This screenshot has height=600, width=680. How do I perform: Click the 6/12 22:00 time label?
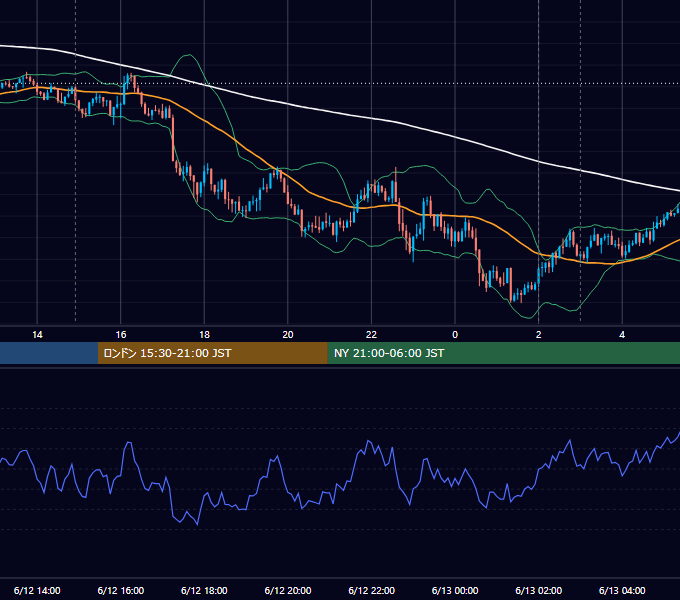coord(371,590)
